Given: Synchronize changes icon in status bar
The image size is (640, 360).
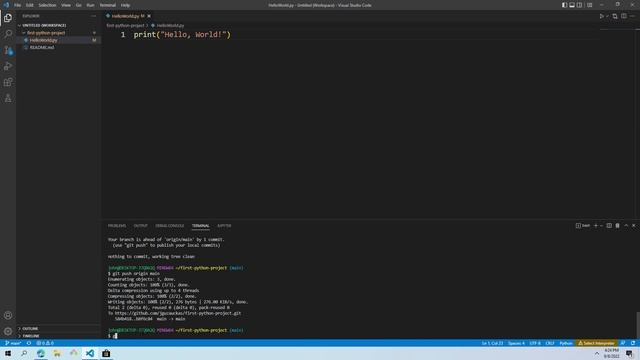Looking at the screenshot, I should coord(29,343).
